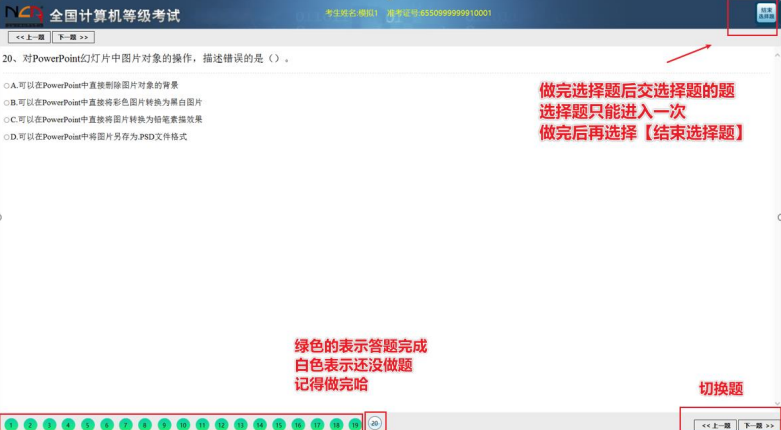Open question 3 from navigator
This screenshot has height=430, width=781.
click(49, 425)
